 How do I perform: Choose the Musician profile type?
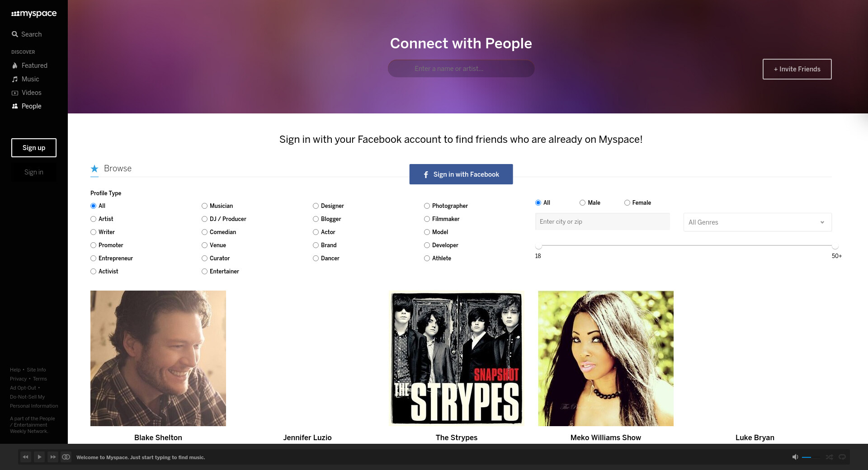pos(204,206)
